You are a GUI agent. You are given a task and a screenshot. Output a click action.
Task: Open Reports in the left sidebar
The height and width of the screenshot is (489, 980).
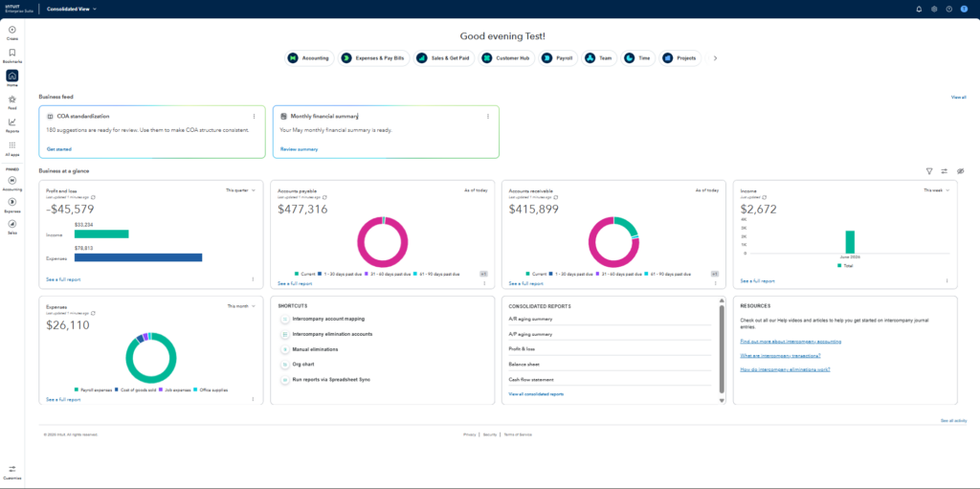(11, 122)
